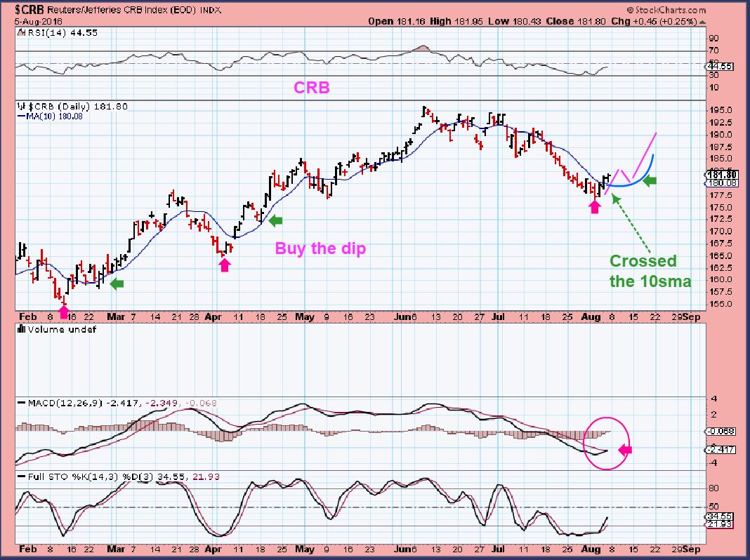750x560 pixels.
Task: Click the Close 181.80 value in header
Action: click(576, 22)
